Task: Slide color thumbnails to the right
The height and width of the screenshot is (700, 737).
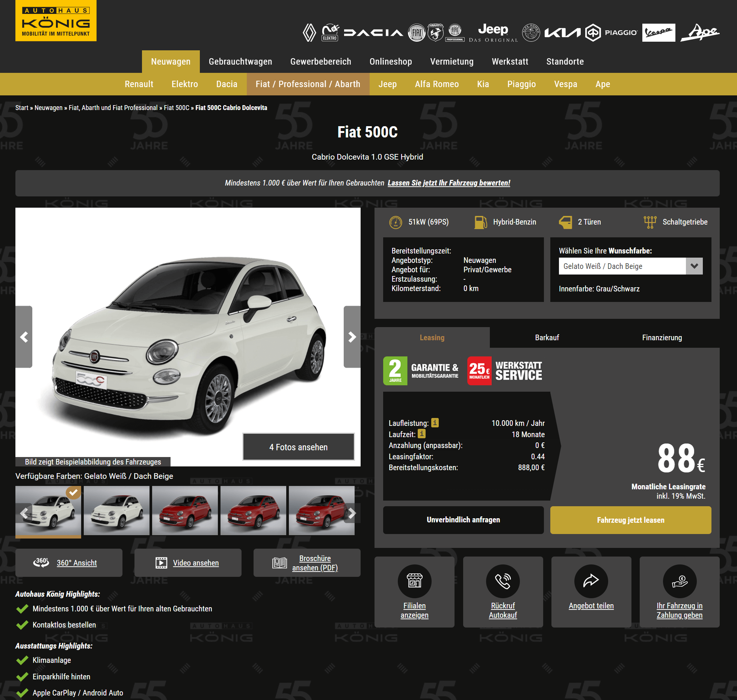Action: tap(352, 513)
